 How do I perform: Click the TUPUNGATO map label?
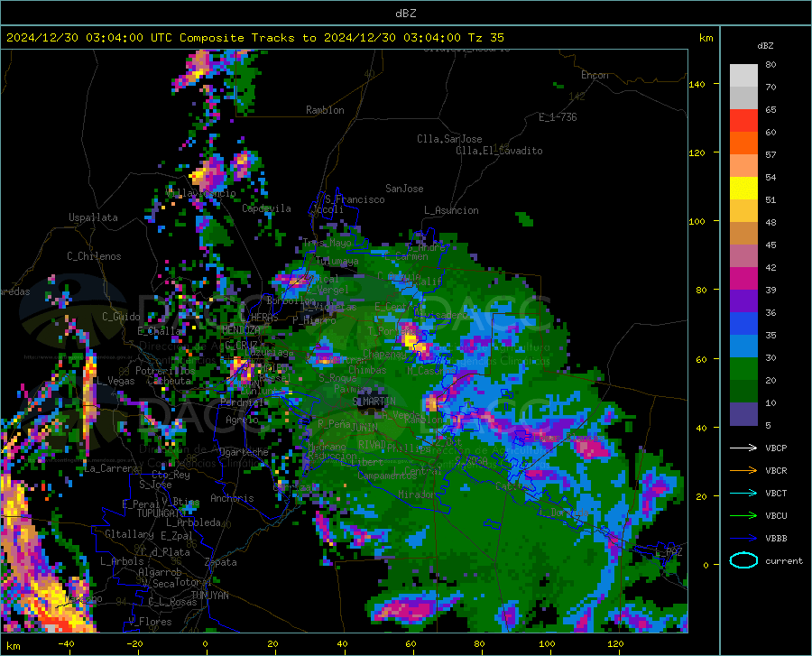tap(161, 513)
